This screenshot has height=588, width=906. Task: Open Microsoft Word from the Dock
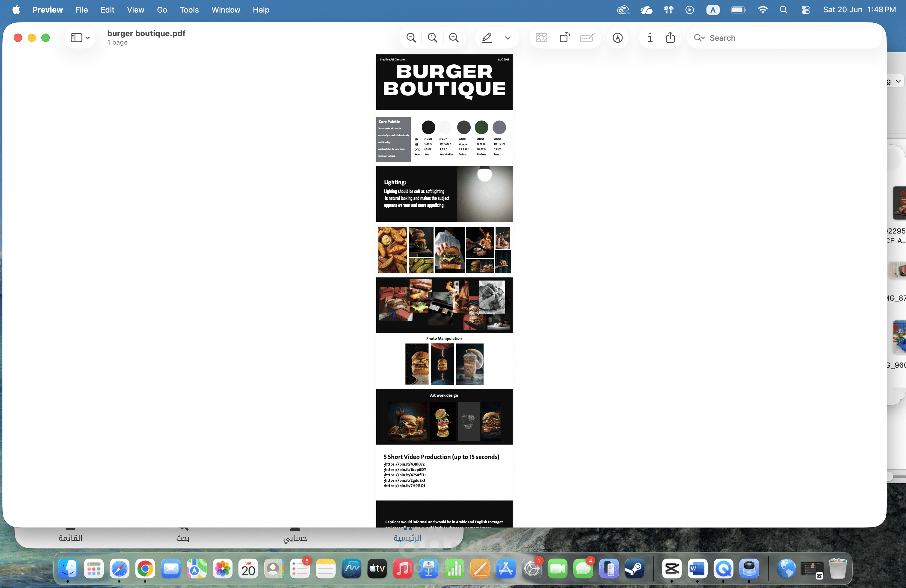point(697,569)
